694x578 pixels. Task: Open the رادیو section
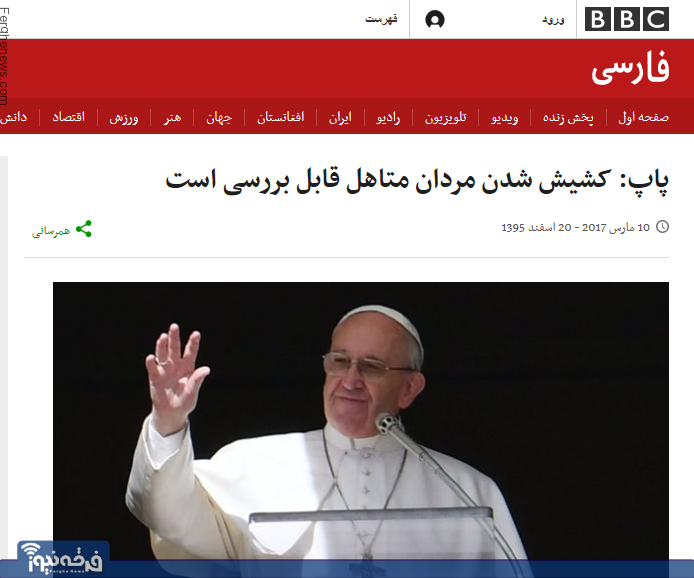click(388, 118)
